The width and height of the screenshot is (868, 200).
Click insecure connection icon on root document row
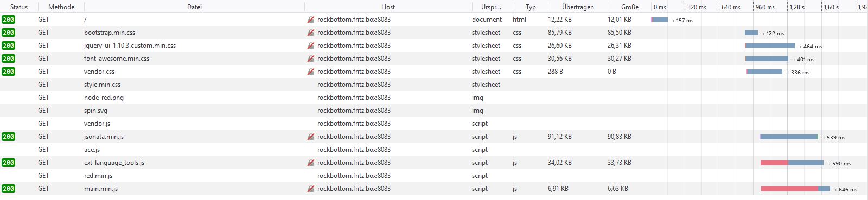click(311, 20)
